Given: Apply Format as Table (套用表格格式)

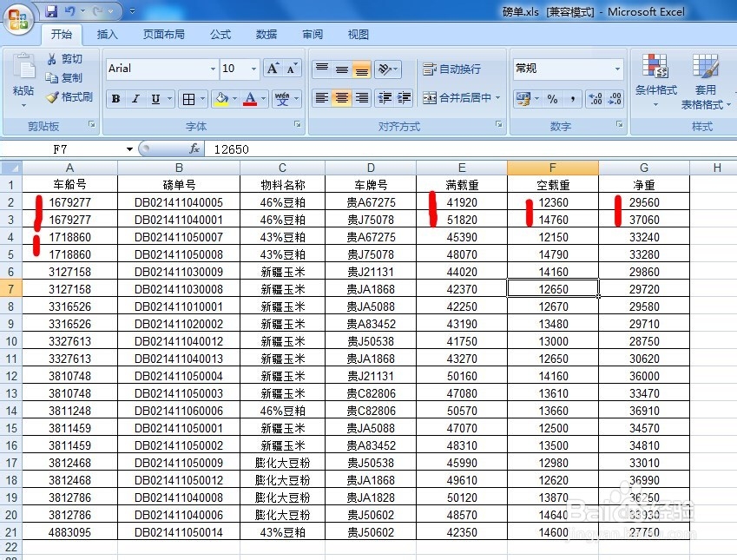Looking at the screenshot, I should [x=706, y=76].
